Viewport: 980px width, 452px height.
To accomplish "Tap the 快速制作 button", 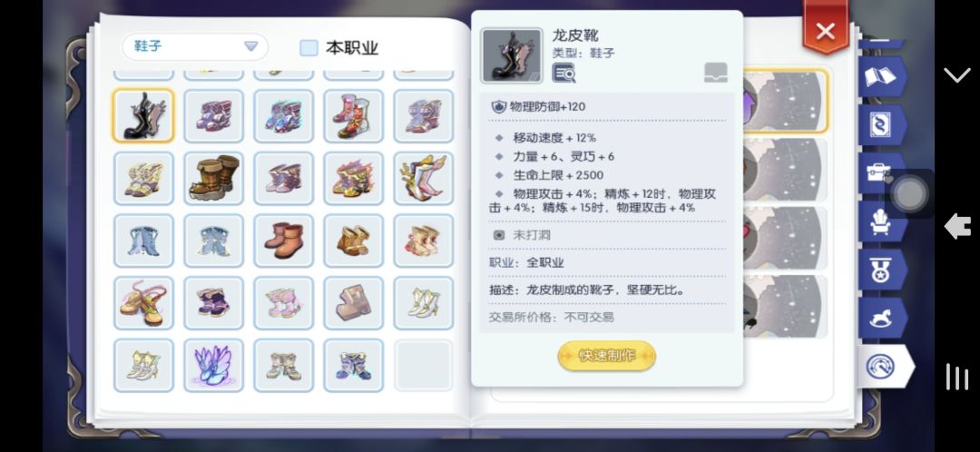I will coord(606,356).
